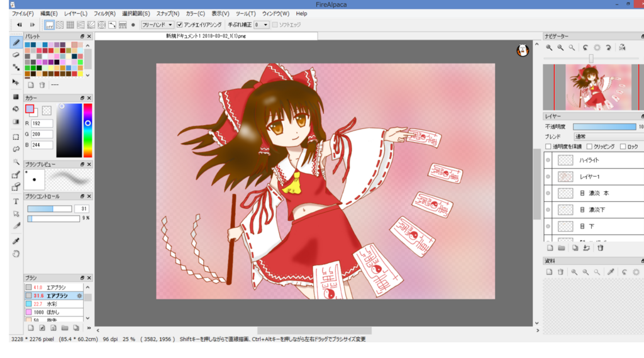This screenshot has width=644, height=358.
Task: Click the Undo arrow in the toolbar
Action: (19, 25)
